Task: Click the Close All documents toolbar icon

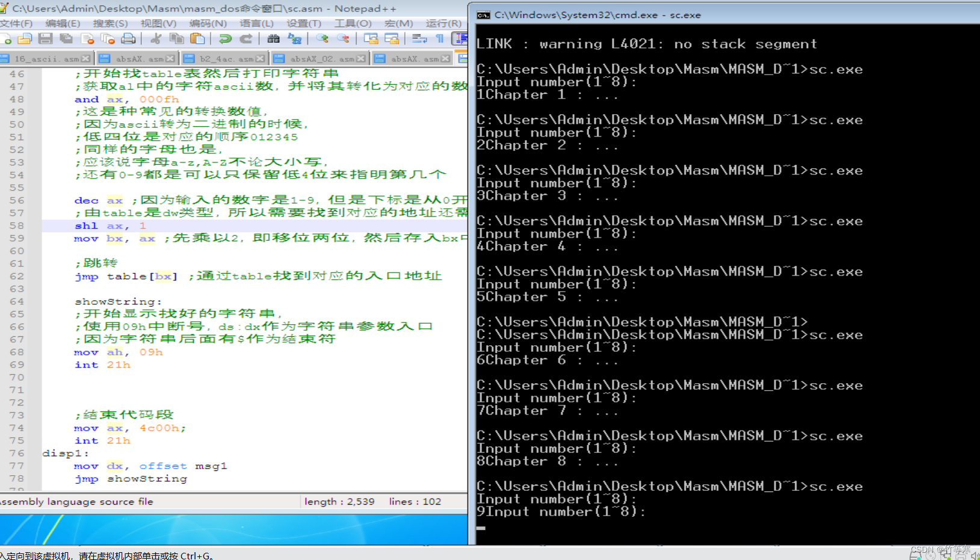Action: point(108,39)
